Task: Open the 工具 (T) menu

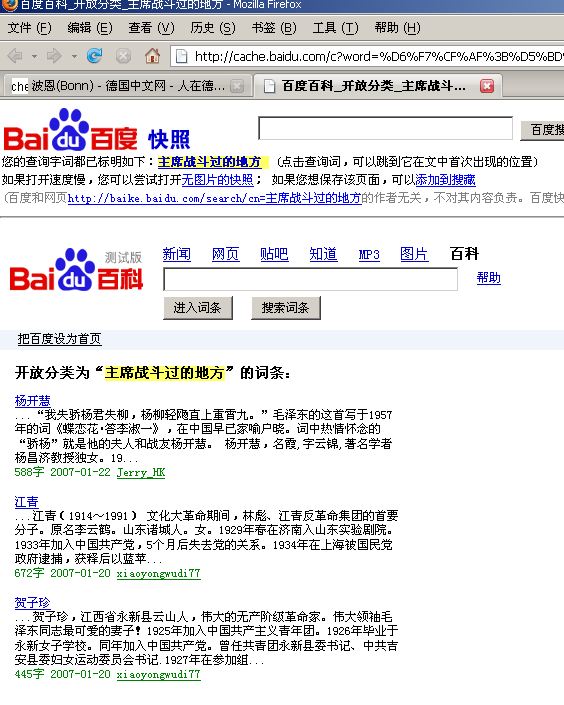Action: 336,28
